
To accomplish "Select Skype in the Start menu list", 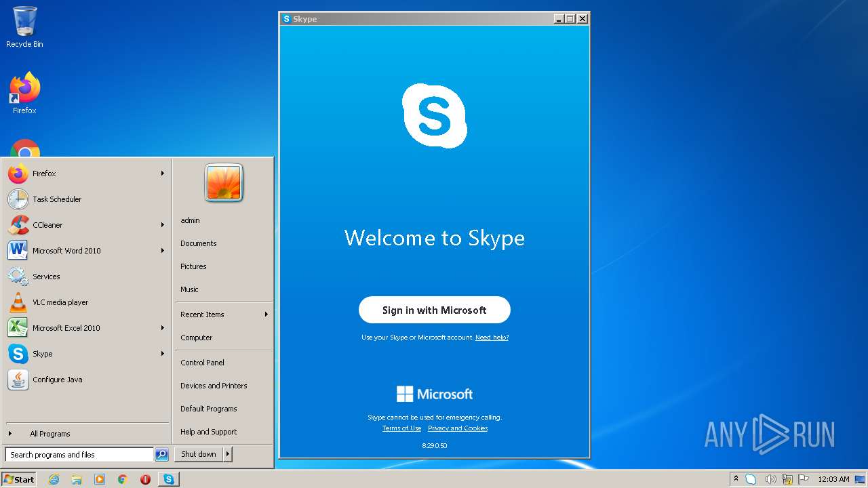I will click(86, 354).
